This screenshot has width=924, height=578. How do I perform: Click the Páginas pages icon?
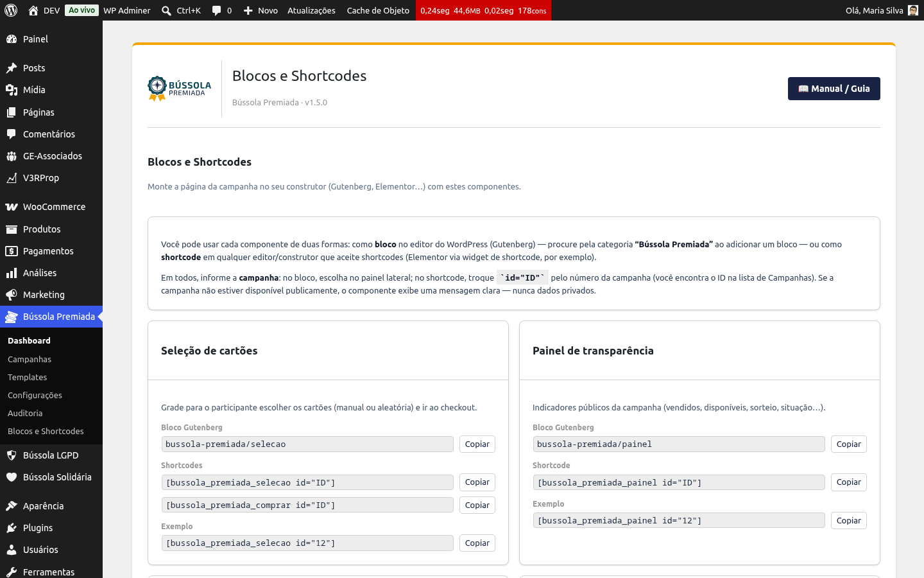coord(12,112)
